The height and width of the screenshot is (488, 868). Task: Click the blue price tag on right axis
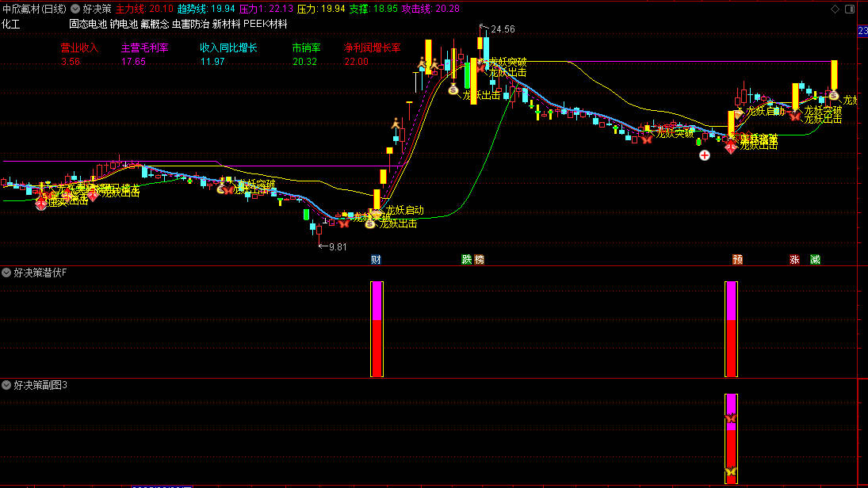862,31
